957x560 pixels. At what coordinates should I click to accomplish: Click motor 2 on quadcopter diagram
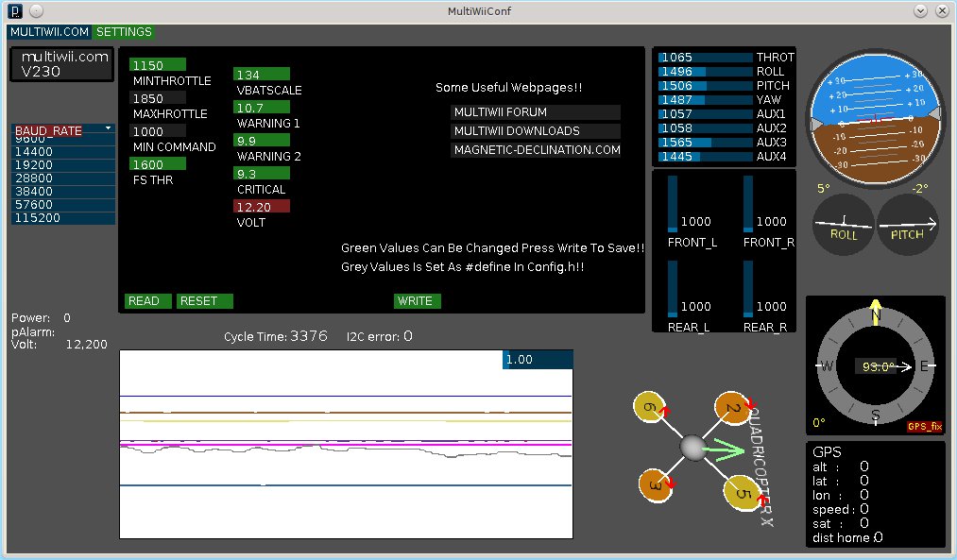pyautogui.click(x=732, y=408)
